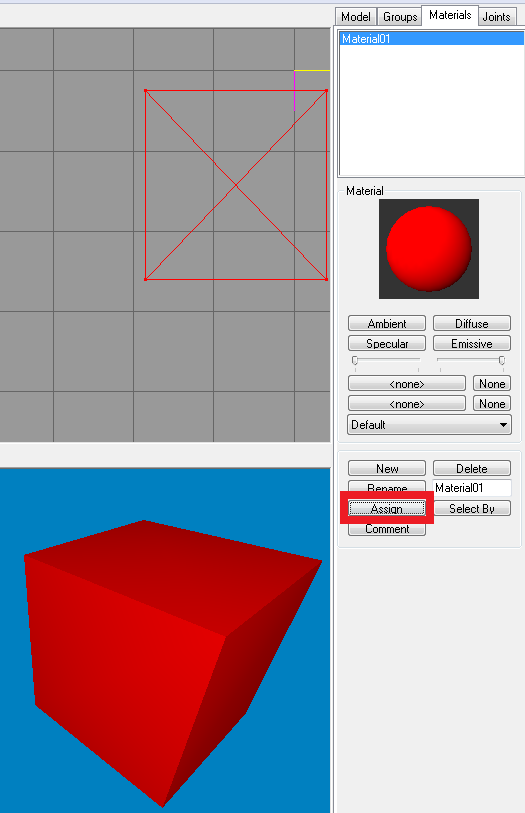Clear the alpha map with second None button
The image size is (525, 813).
pos(492,403)
